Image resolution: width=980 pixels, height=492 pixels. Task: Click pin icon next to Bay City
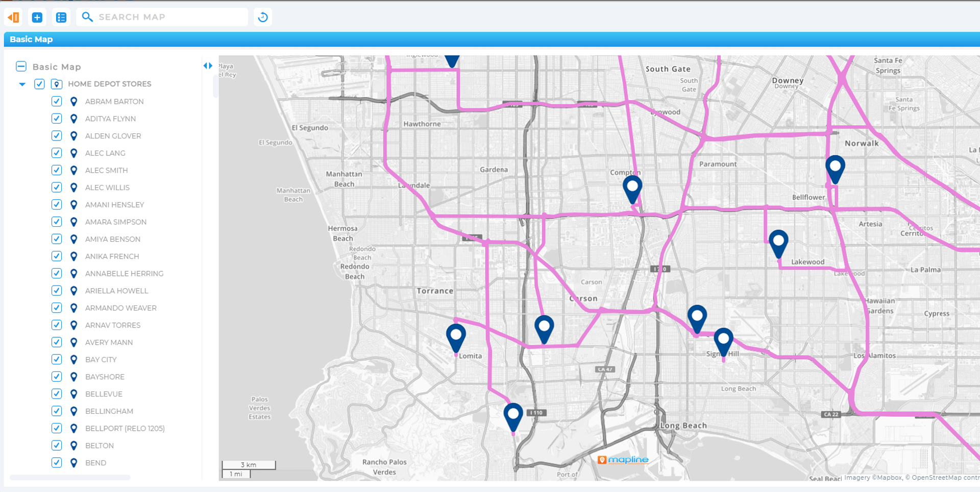click(x=73, y=359)
